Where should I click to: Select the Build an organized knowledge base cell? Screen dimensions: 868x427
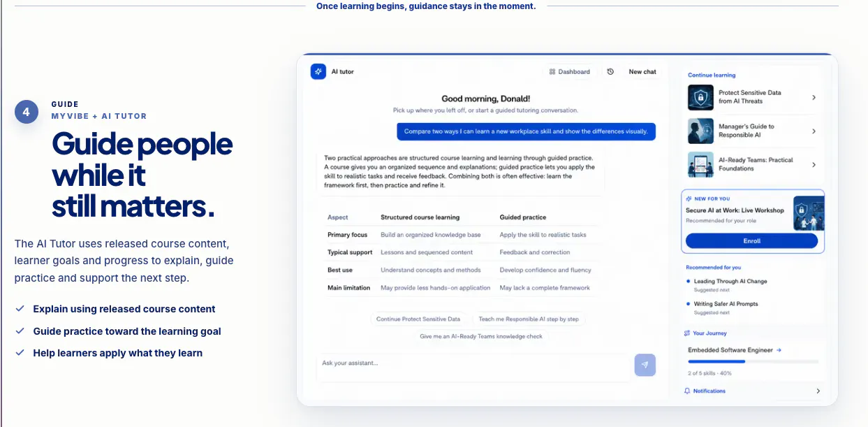coord(431,235)
